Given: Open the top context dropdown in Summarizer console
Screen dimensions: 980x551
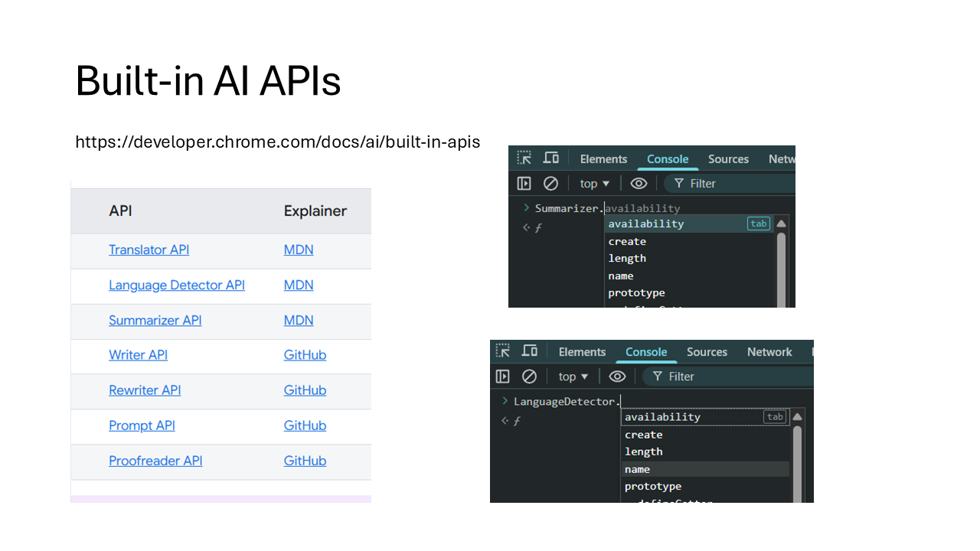Looking at the screenshot, I should click(595, 184).
